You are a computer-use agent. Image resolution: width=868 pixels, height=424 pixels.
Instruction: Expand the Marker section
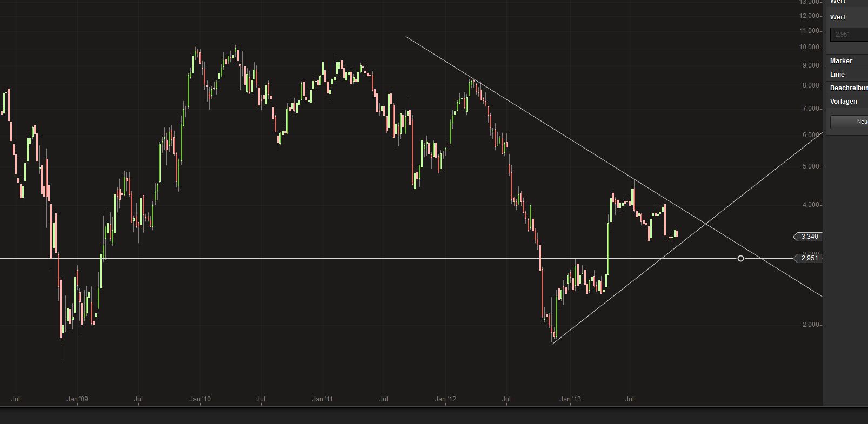[847, 61]
